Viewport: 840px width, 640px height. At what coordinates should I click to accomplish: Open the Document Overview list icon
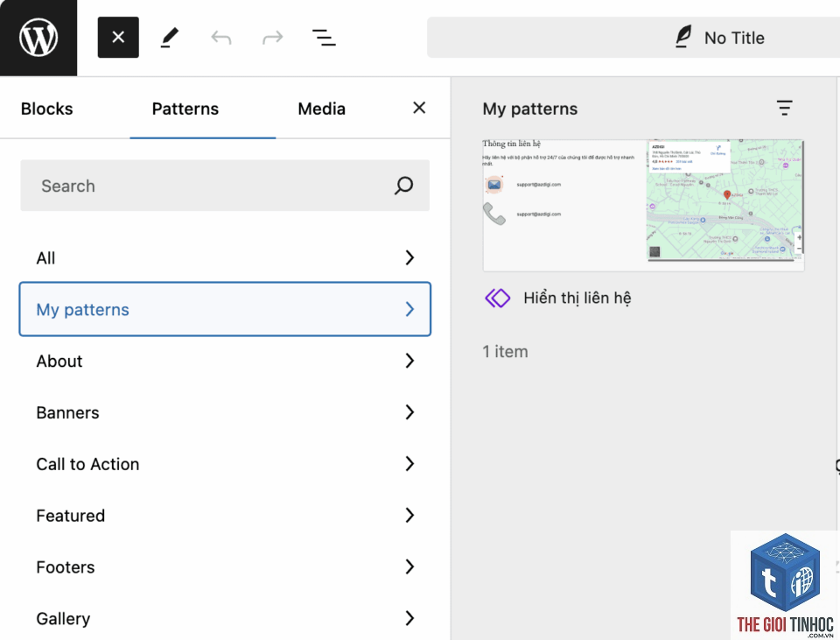(x=324, y=38)
